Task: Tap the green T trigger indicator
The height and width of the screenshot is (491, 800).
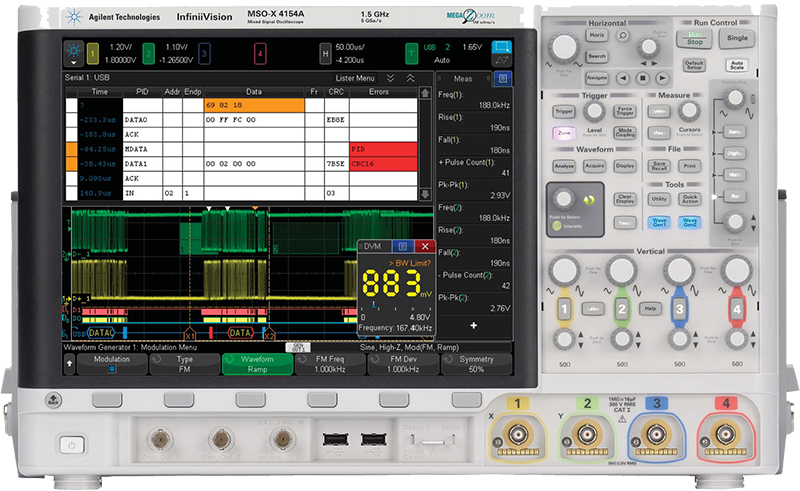Action: coord(411,53)
